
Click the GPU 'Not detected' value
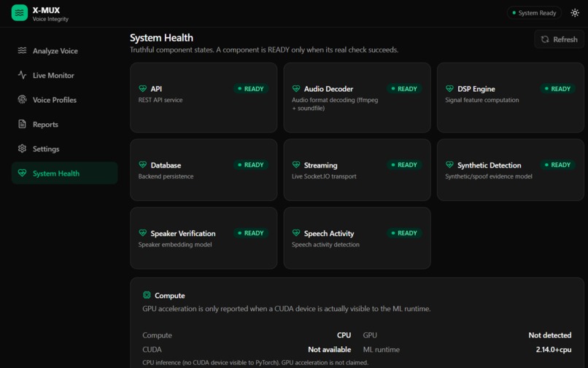tap(550, 335)
